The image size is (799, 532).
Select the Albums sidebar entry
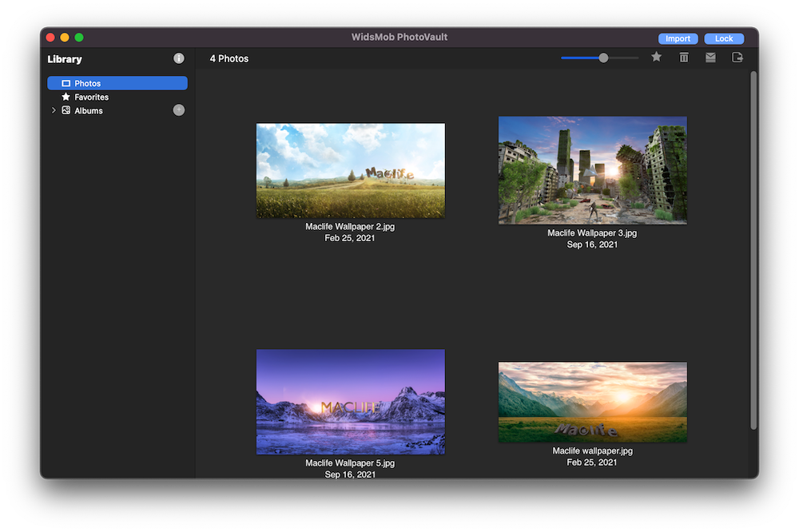pos(88,110)
